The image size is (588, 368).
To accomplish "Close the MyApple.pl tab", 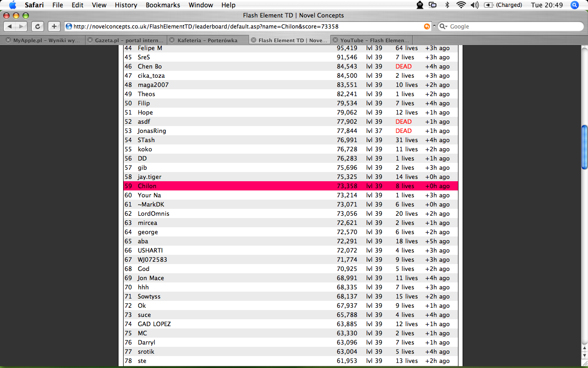I will (8, 40).
